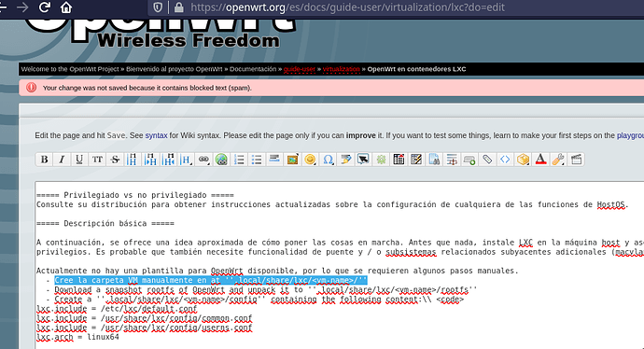This screenshot has height=349, width=644.
Task: Open the virtualization breadcrumb link
Action: (x=341, y=69)
